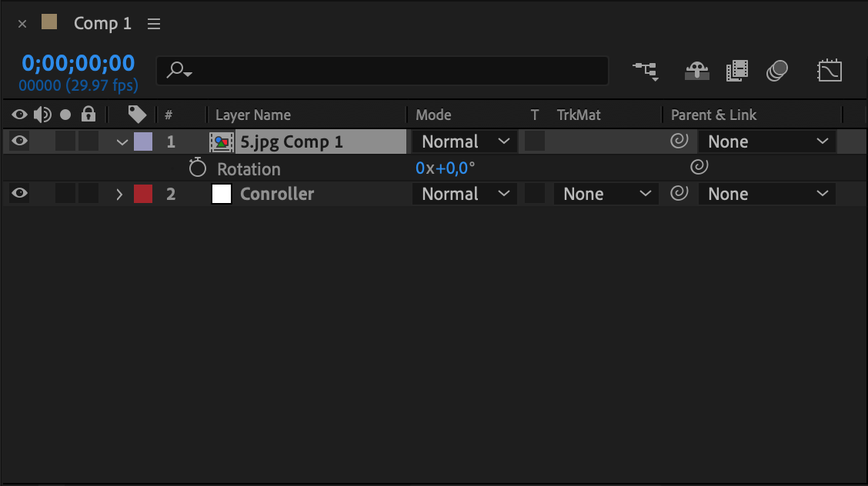The width and height of the screenshot is (868, 486).
Task: Collapse the 5.jpg Comp 1 layer properties
Action: pyautogui.click(x=122, y=142)
